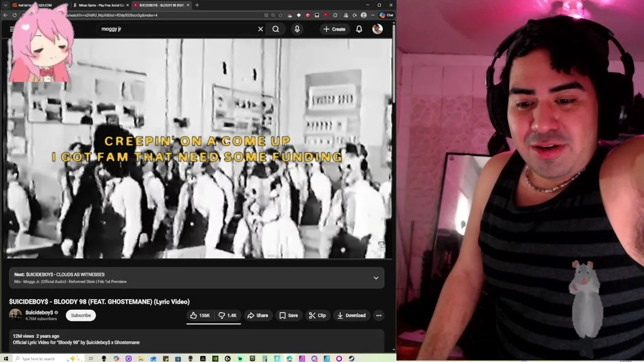Bookmark this page with the star icon
This screenshot has width=644, height=362.
(x=280, y=15)
